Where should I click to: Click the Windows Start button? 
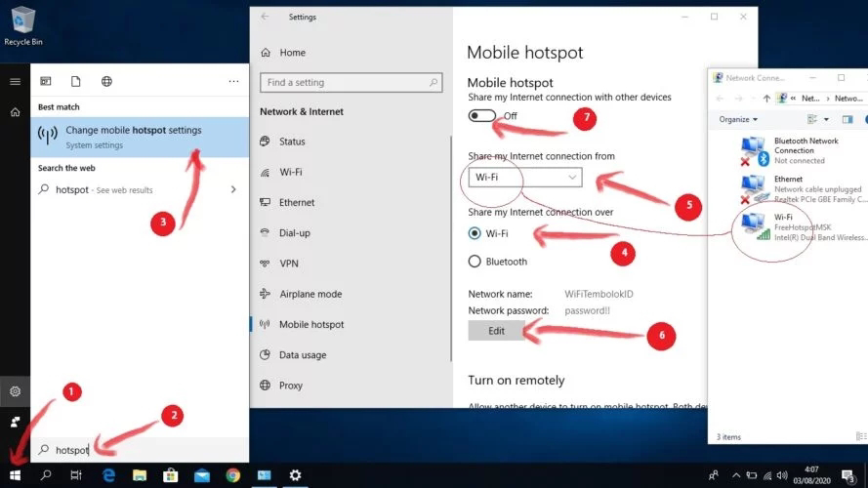pos(15,475)
